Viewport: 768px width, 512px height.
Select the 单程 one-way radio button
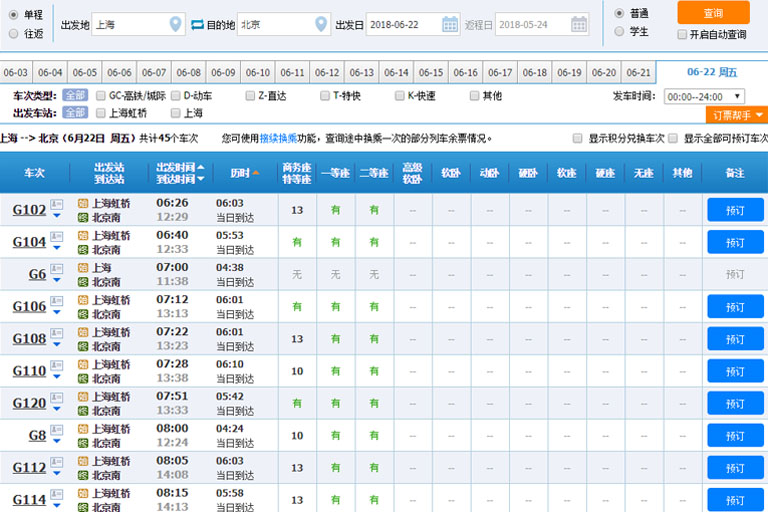[x=14, y=15]
